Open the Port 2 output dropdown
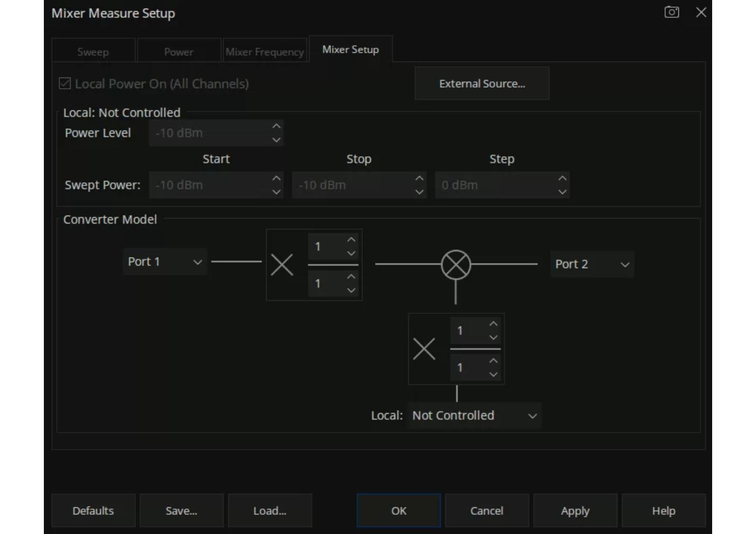 (592, 264)
